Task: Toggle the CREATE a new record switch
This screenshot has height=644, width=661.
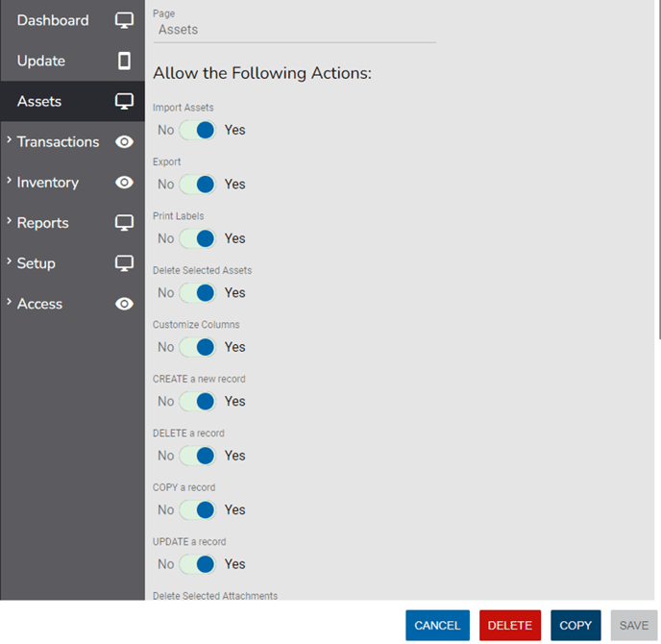Action: (197, 401)
